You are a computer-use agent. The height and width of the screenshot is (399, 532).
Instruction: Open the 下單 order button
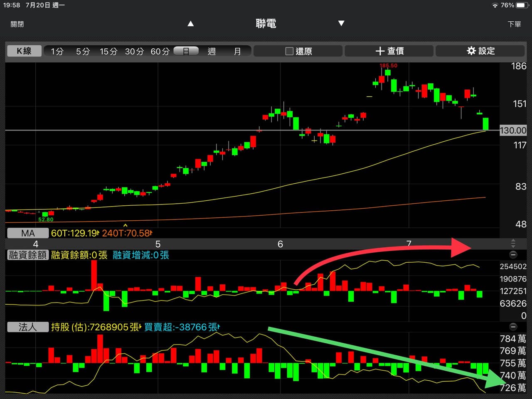514,24
